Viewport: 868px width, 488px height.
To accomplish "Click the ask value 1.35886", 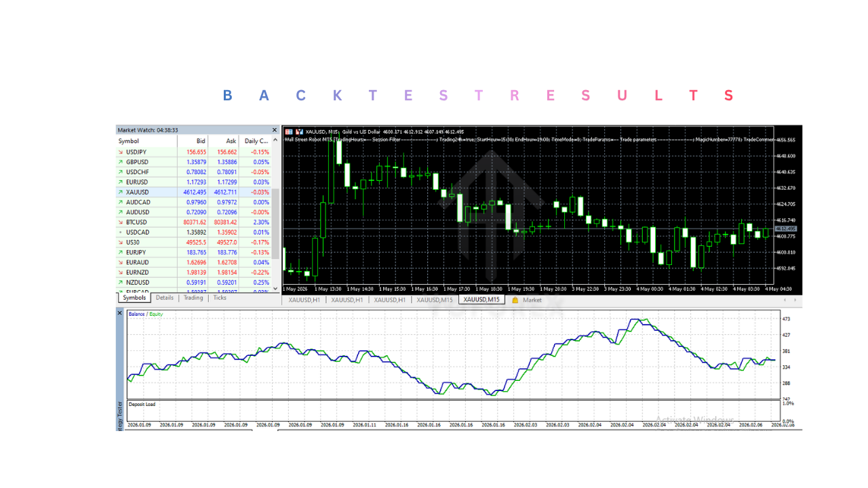I will click(x=226, y=162).
